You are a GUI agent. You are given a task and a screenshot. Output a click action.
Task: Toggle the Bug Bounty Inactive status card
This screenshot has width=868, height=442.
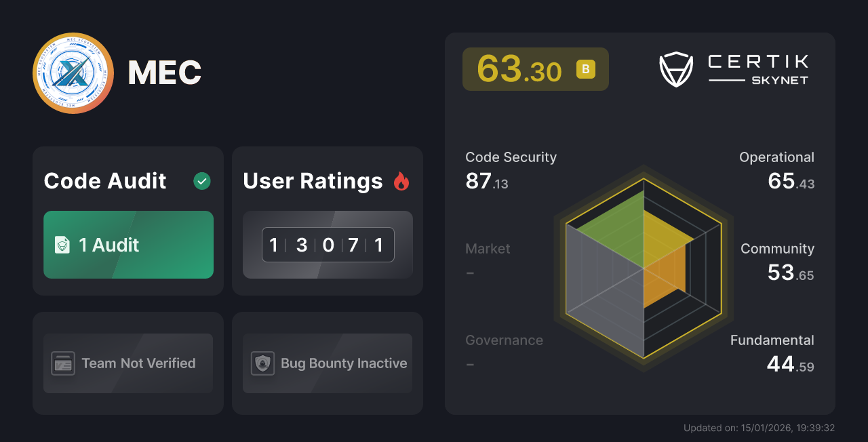(327, 363)
